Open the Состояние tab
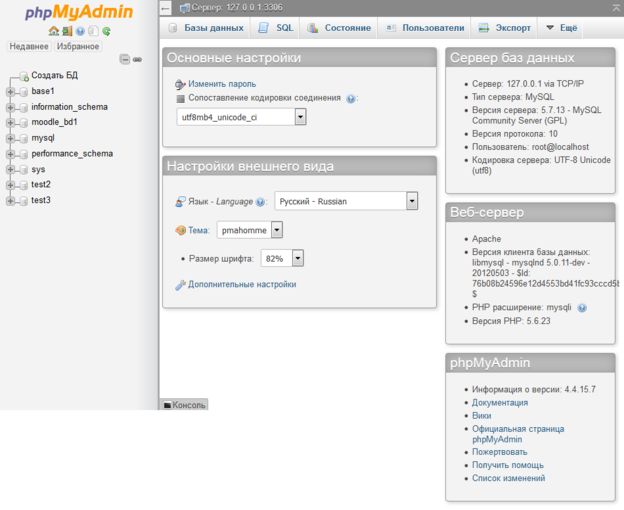624x510 pixels. (x=339, y=28)
